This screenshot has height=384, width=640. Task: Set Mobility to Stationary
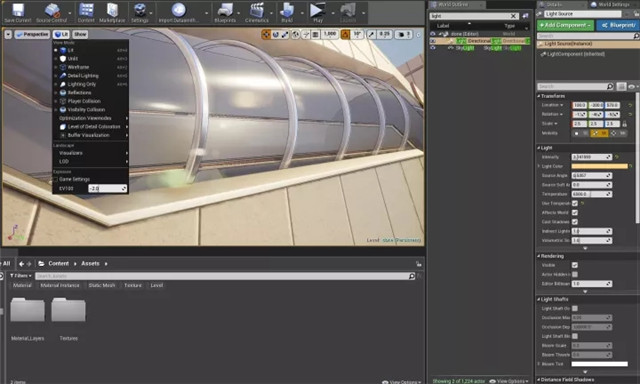(599, 133)
